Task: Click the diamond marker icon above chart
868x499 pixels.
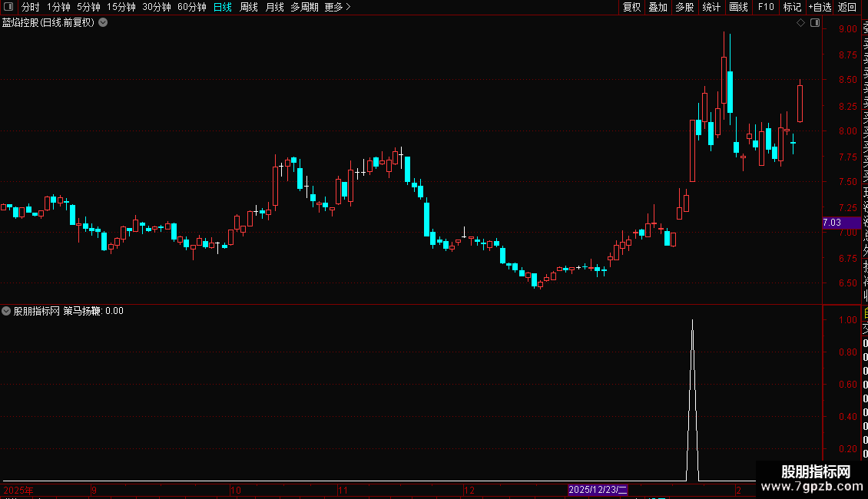Action: 800,23
